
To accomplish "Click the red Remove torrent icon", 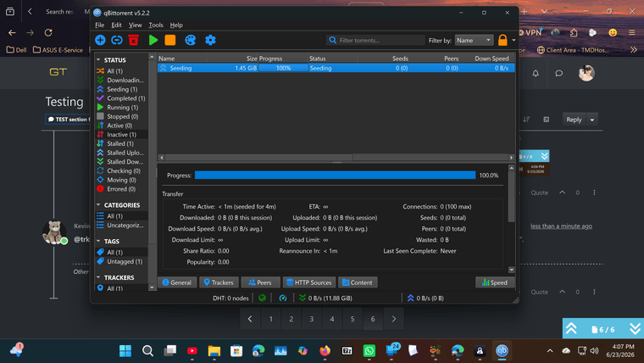I will pyautogui.click(x=134, y=40).
